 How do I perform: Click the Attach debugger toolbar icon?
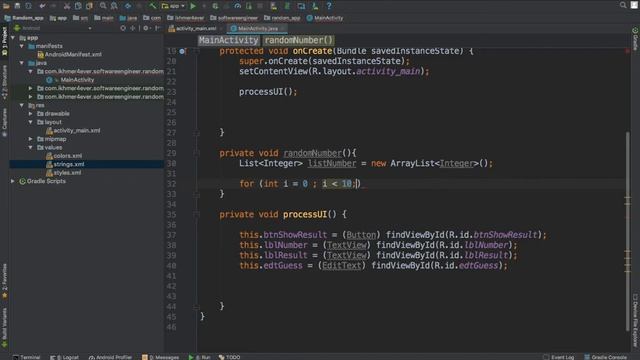pyautogui.click(x=249, y=6)
